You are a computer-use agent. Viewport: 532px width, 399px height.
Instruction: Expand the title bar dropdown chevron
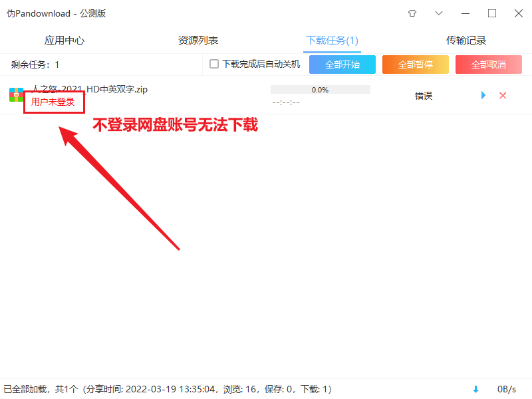439,13
